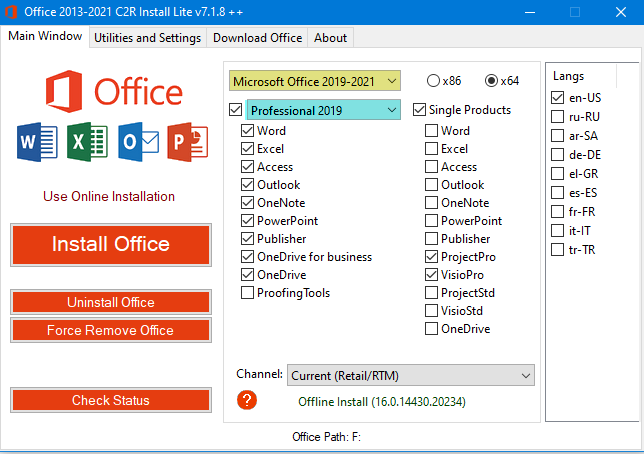Toggle the Single Products checkbox
The image size is (644, 454).
click(x=419, y=110)
